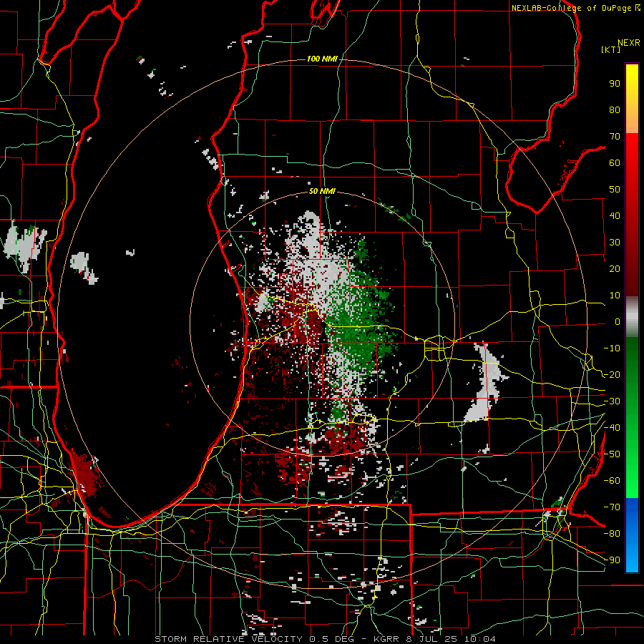Screen dimensions: 644x644
Task: Click the KGRR radar site identifier
Action: click(x=386, y=639)
